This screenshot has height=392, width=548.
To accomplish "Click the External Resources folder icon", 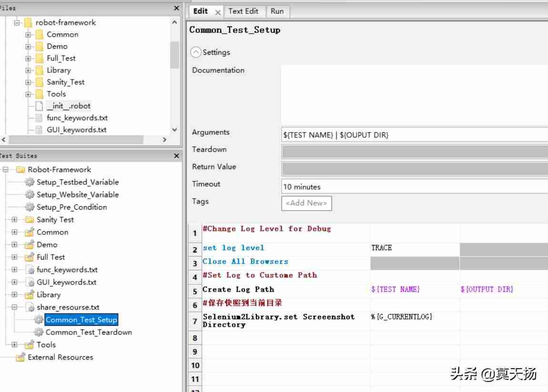I will [20, 357].
